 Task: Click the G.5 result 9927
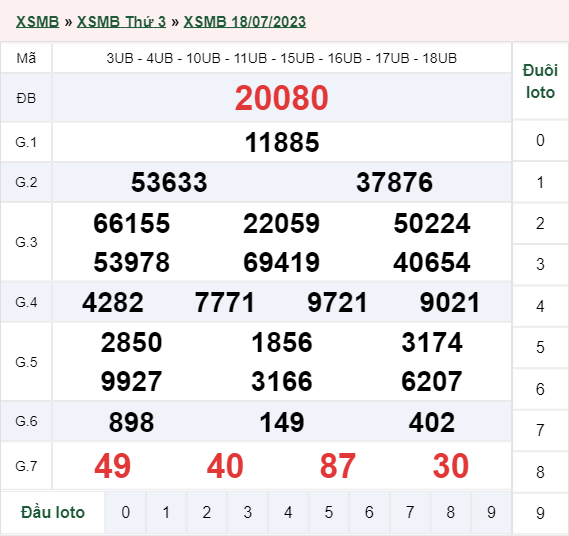click(x=131, y=382)
